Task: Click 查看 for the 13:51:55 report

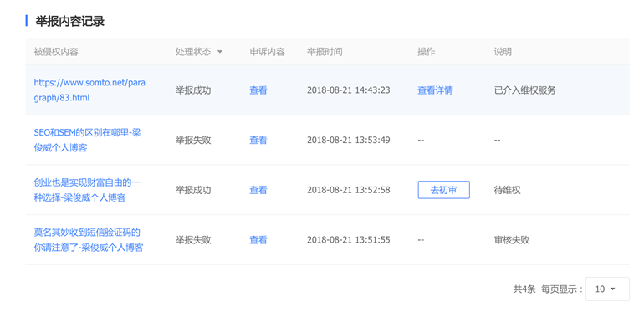Action: click(258, 240)
